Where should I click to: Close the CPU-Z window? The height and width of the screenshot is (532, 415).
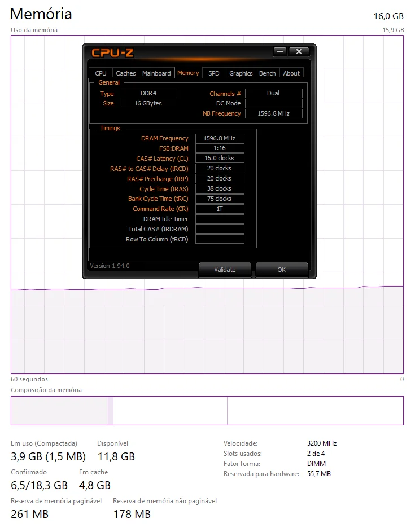click(299, 51)
